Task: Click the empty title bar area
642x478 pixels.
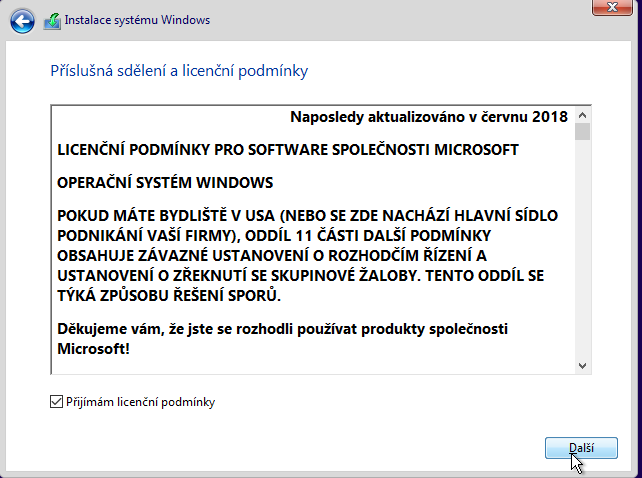Action: [400, 20]
